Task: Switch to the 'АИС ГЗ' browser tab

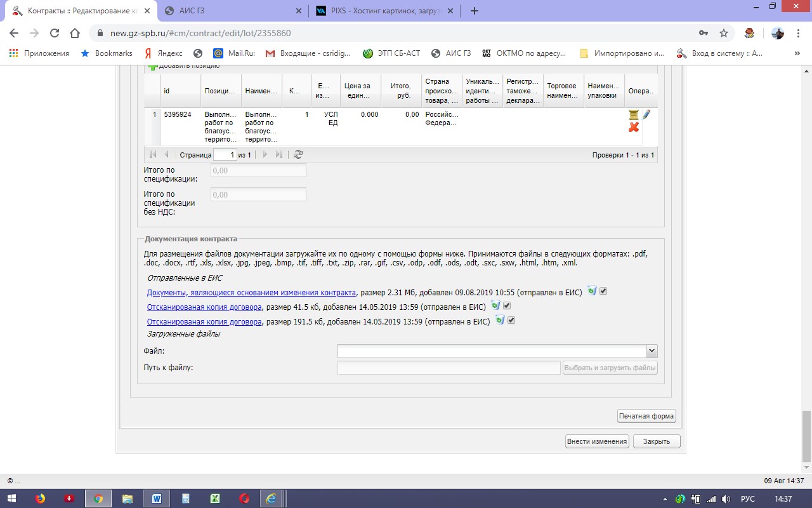Action: coord(232,11)
